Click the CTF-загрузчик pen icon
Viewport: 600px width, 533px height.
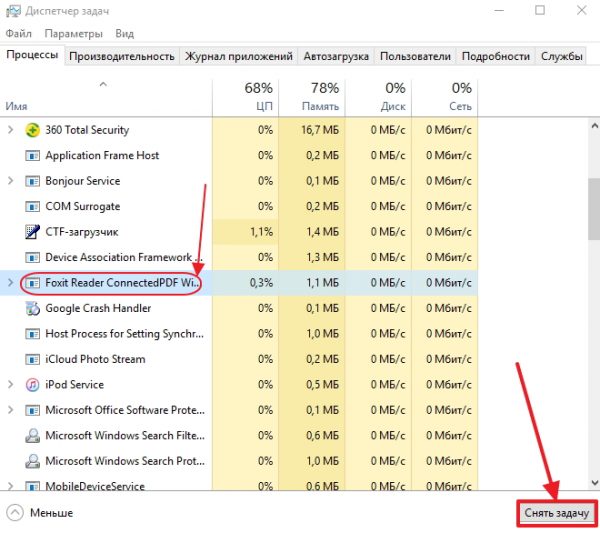pos(32,232)
